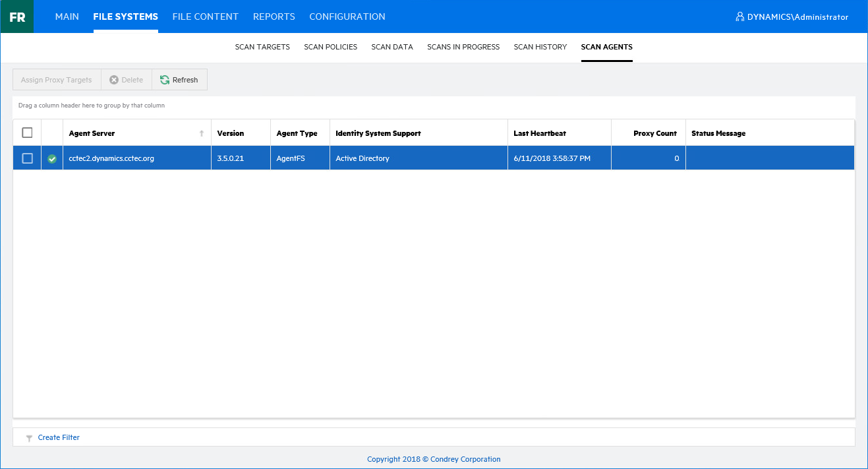Viewport: 868px width, 469px height.
Task: Sort by the Last Heartbeat column header
Action: click(x=539, y=133)
